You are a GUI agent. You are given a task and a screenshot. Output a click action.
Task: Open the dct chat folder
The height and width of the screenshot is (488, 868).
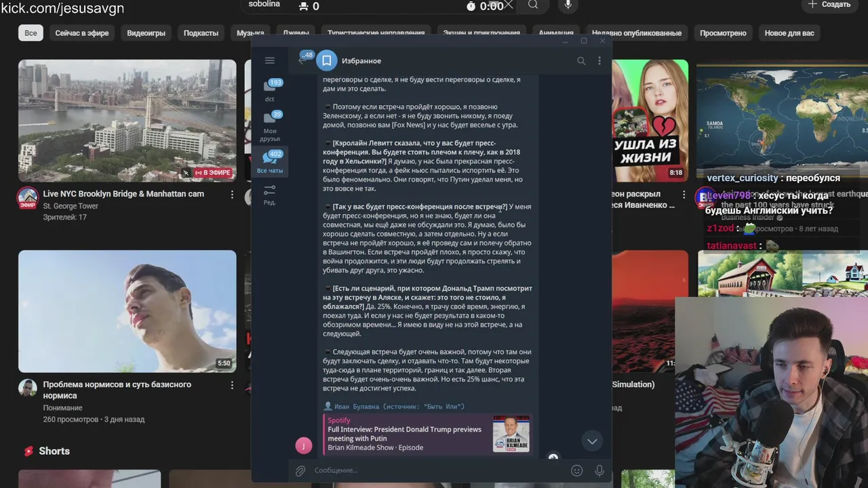click(269, 91)
